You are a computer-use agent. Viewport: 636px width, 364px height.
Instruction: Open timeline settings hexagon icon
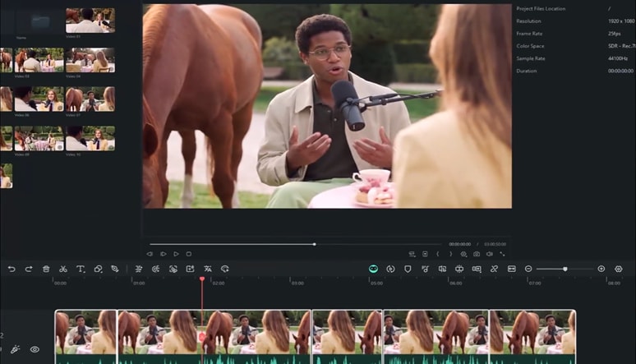click(x=619, y=269)
